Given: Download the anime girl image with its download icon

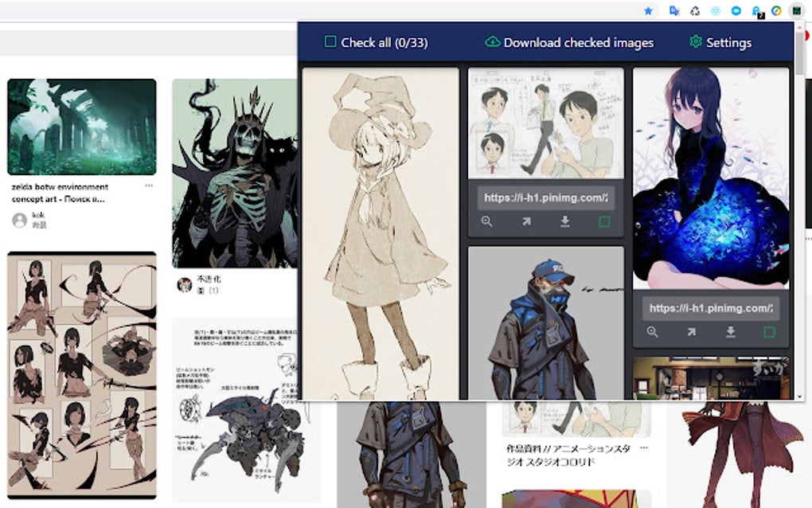Looking at the screenshot, I should pyautogui.click(x=730, y=331).
